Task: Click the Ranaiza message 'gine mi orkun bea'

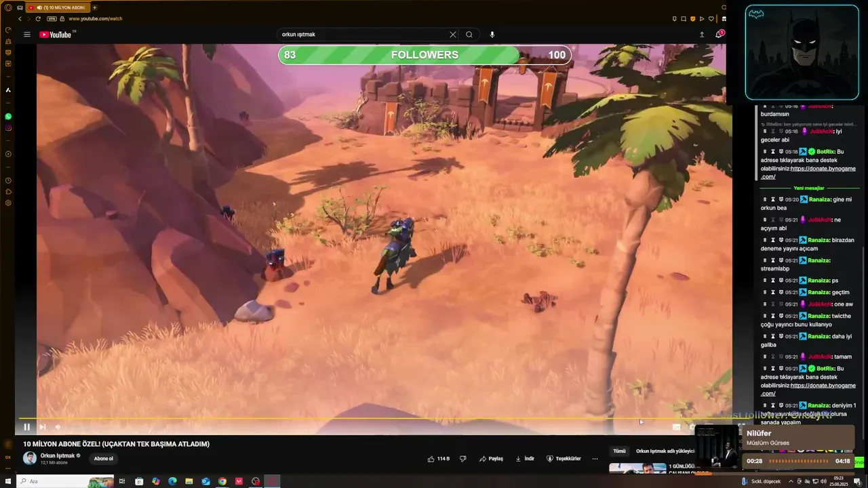Action: (x=807, y=203)
